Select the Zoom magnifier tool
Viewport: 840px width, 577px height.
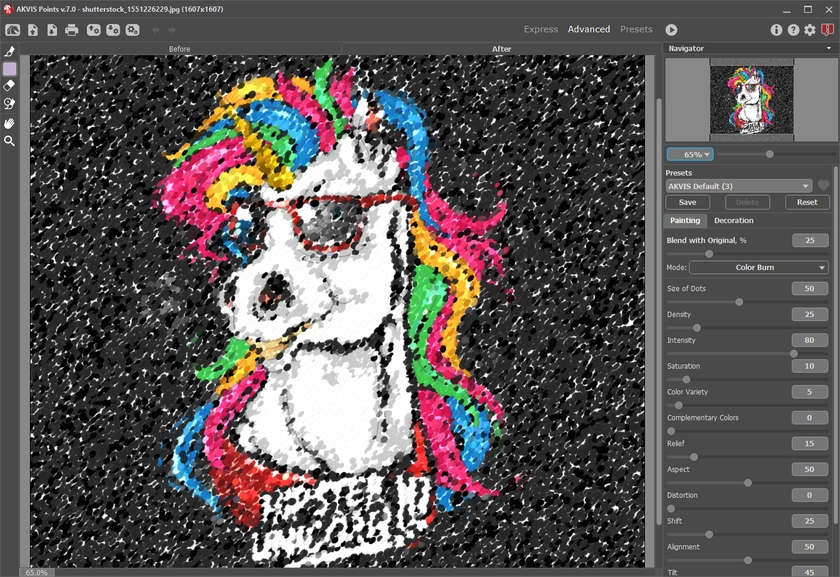[10, 141]
